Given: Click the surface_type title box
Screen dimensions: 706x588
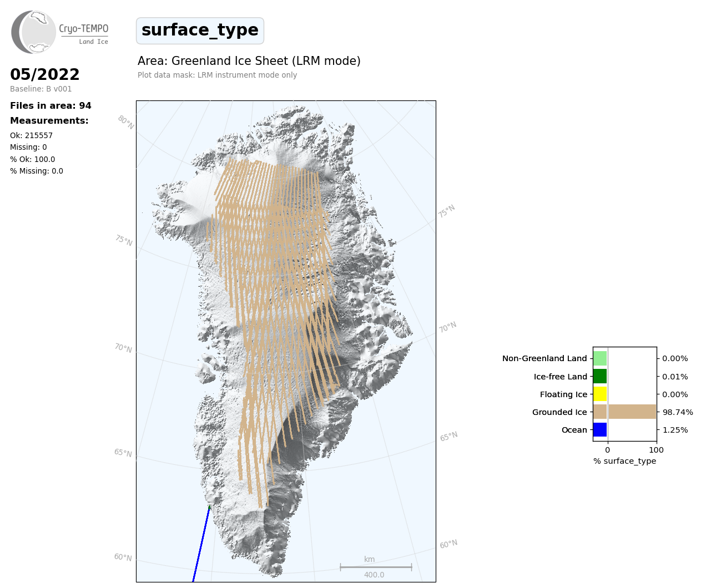Looking at the screenshot, I should [200, 31].
